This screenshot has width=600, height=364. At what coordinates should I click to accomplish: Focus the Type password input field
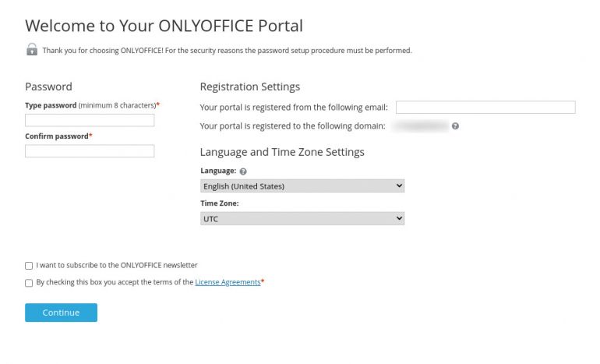pos(90,120)
